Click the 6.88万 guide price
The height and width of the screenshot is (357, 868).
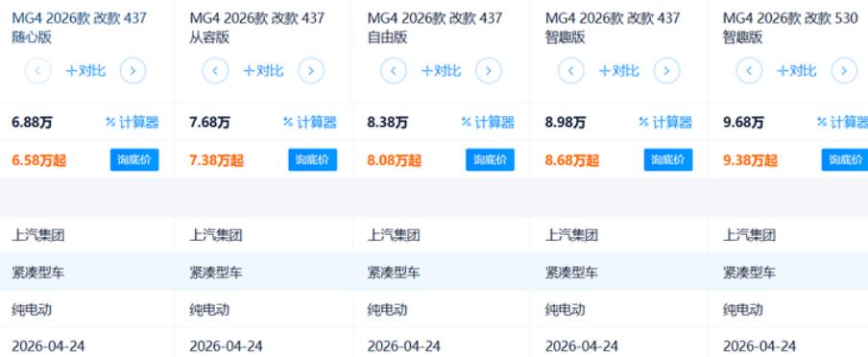click(32, 122)
